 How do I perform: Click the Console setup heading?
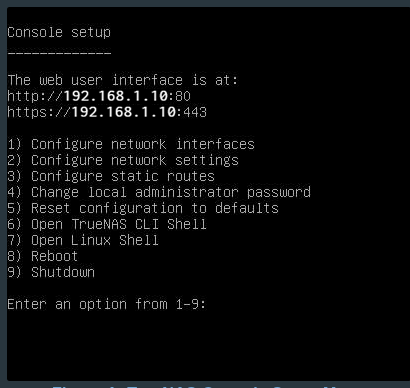coord(59,32)
